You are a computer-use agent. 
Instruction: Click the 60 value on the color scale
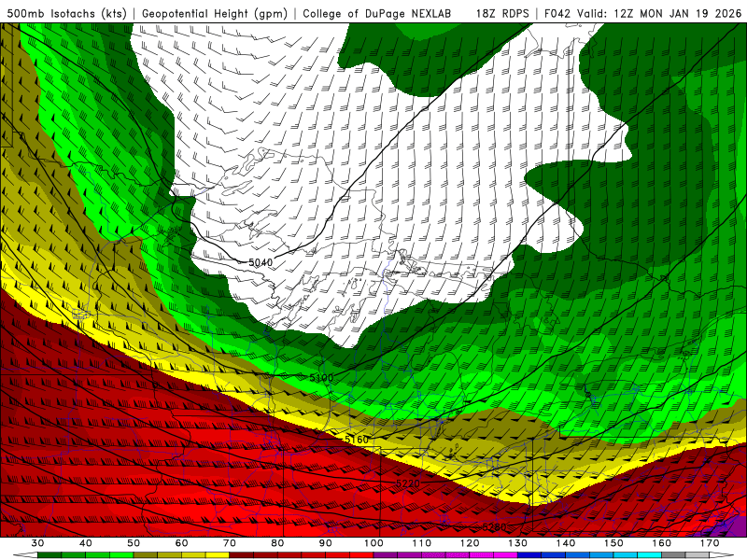tap(181, 543)
